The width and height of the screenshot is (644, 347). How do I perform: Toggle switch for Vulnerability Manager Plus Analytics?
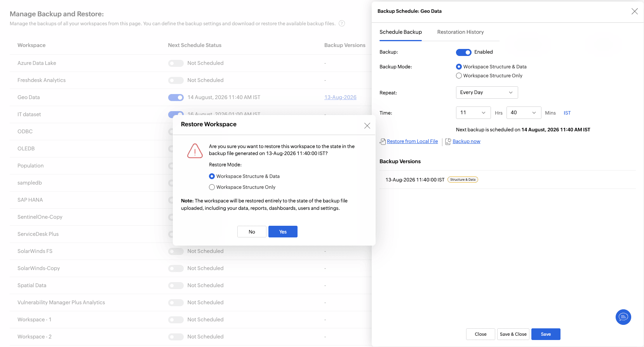coord(176,303)
